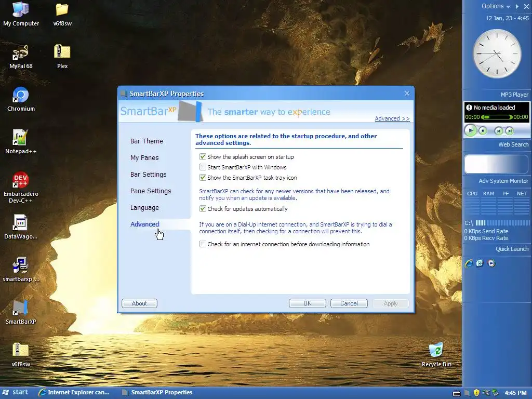This screenshot has width=532, height=399.
Task: Collapse the sidebar using the arrow icon
Action: pos(517,6)
